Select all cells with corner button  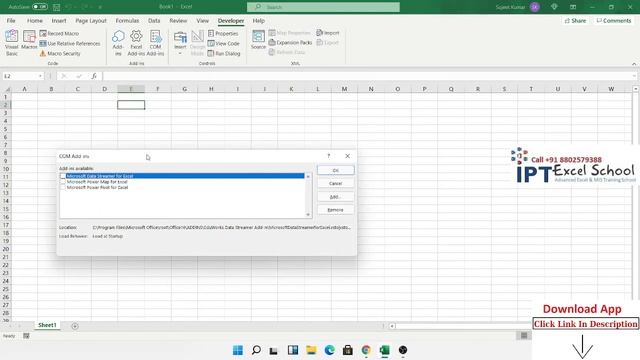coord(6,89)
